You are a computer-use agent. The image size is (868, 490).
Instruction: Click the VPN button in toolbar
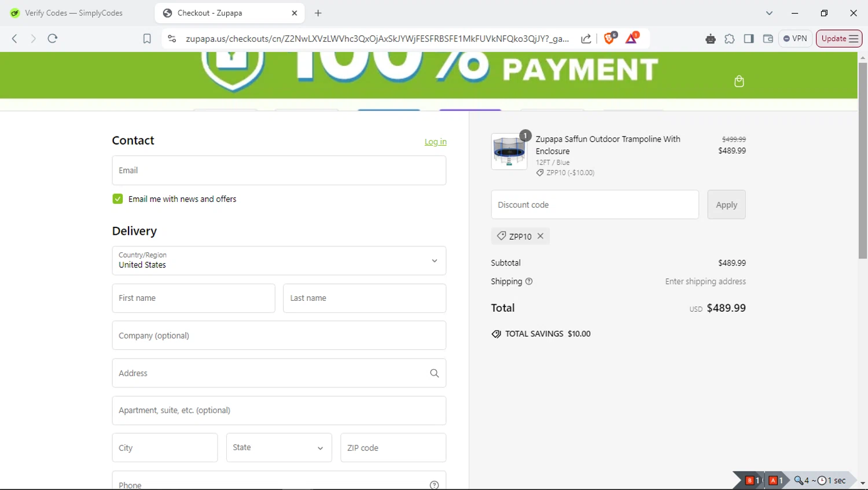[796, 39]
